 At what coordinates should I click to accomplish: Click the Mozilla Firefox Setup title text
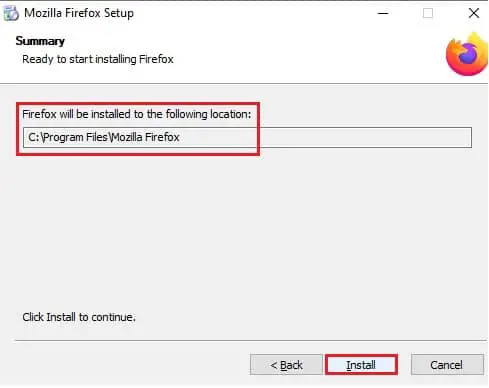pyautogui.click(x=79, y=13)
